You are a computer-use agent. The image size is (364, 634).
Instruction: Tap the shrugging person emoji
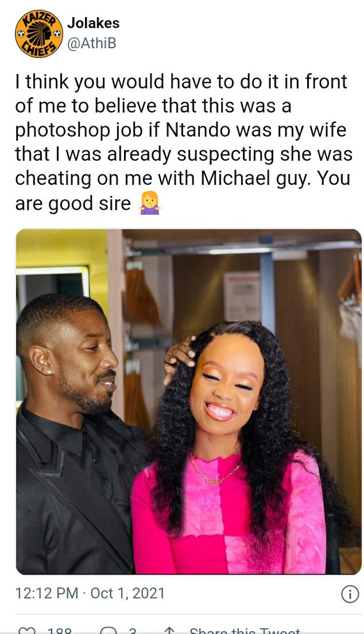(x=149, y=203)
